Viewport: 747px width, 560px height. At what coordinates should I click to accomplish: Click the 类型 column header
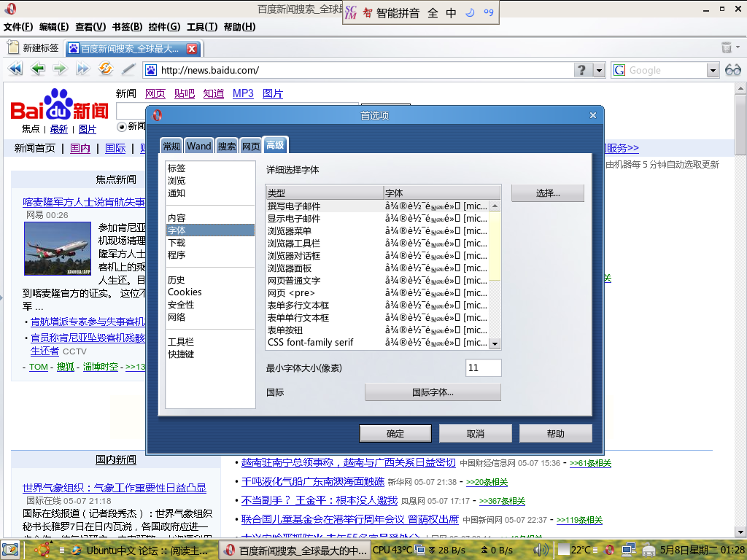pos(325,192)
